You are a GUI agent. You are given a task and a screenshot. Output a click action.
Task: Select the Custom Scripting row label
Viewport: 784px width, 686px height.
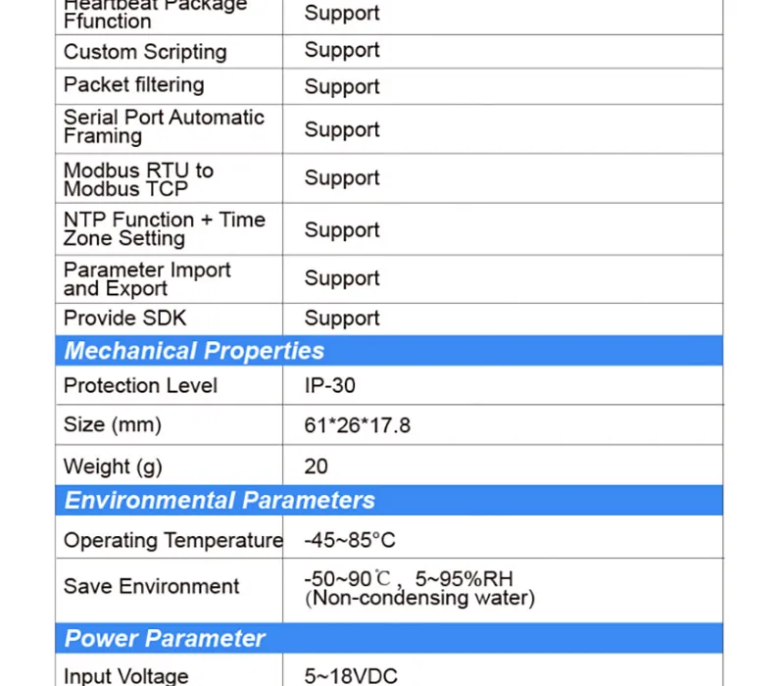point(145,52)
